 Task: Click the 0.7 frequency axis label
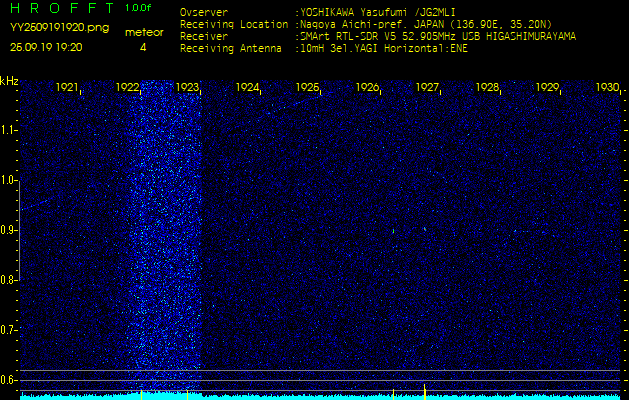(8, 330)
